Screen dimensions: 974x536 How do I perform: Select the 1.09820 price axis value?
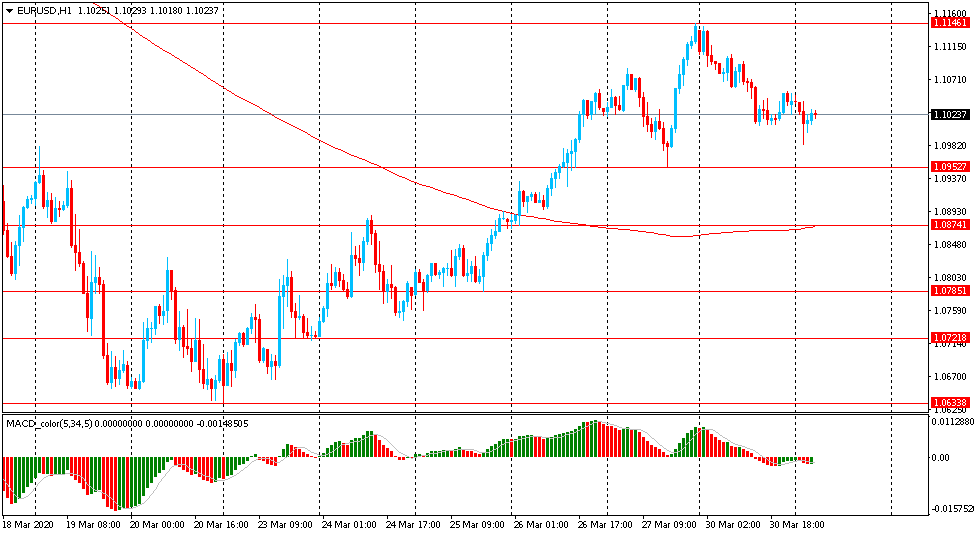pos(950,145)
